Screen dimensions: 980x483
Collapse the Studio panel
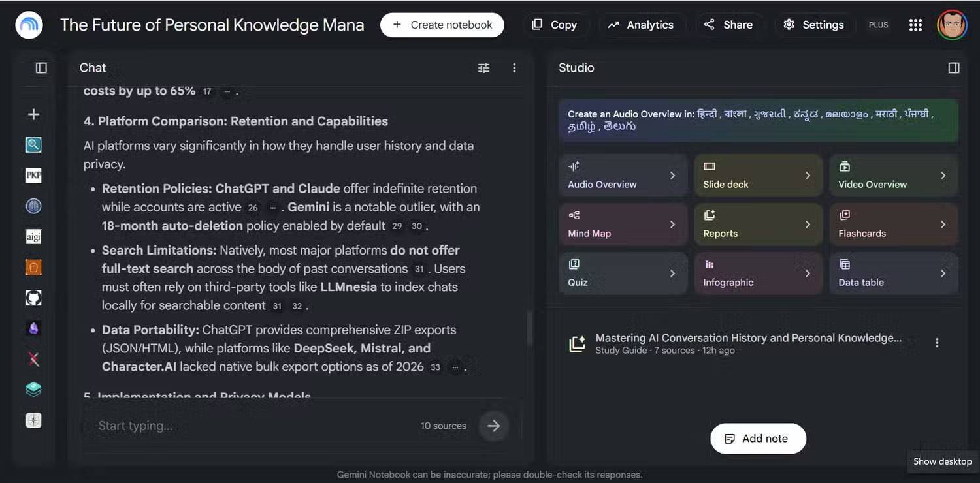(x=954, y=68)
